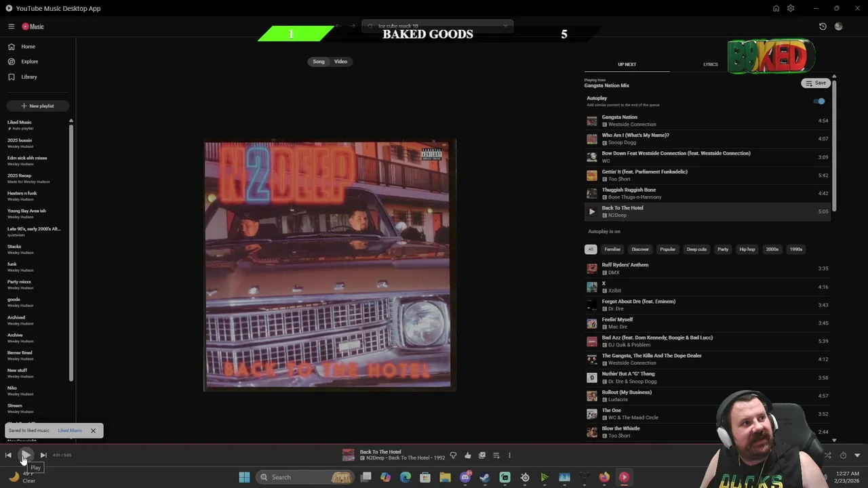Turn off the Autoplay switch
The image size is (868, 488).
(x=819, y=101)
